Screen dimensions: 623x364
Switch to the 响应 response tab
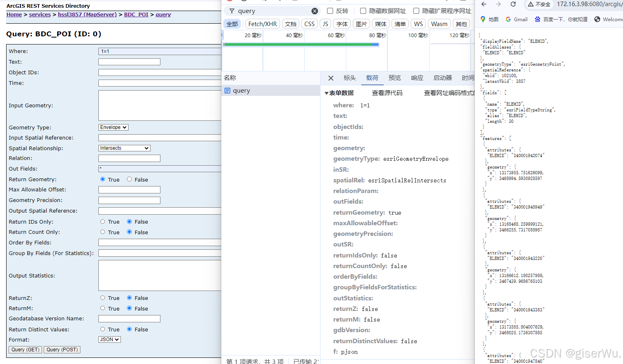[417, 78]
